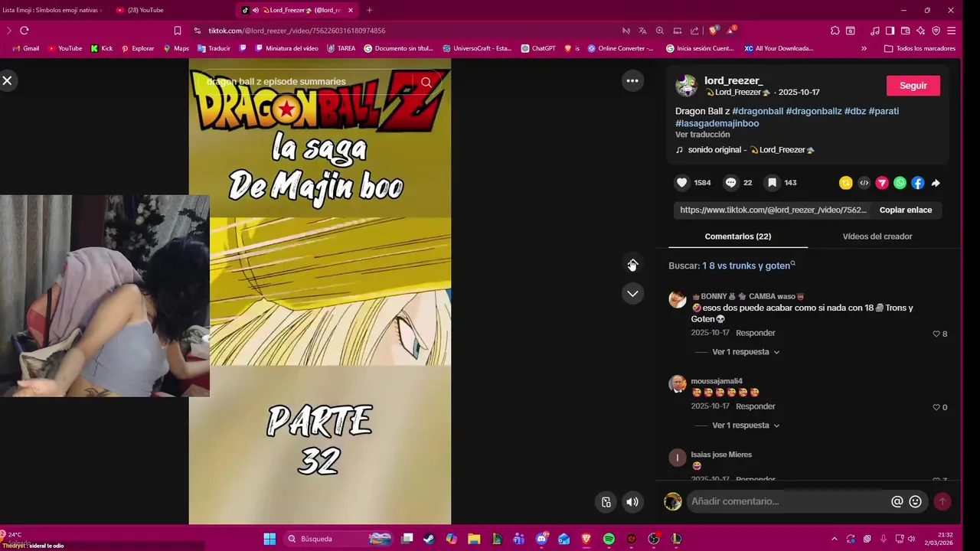Like BONNY's comment with its heart

936,334
